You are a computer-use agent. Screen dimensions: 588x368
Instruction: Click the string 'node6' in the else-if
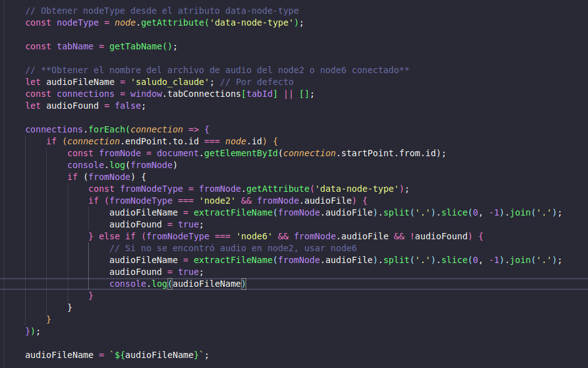[254, 236]
